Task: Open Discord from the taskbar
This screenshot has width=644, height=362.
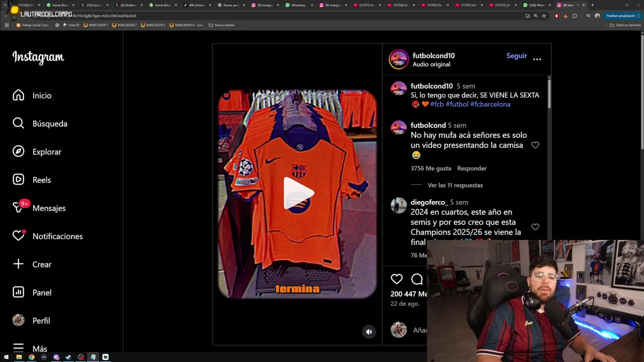Action: pos(56,357)
